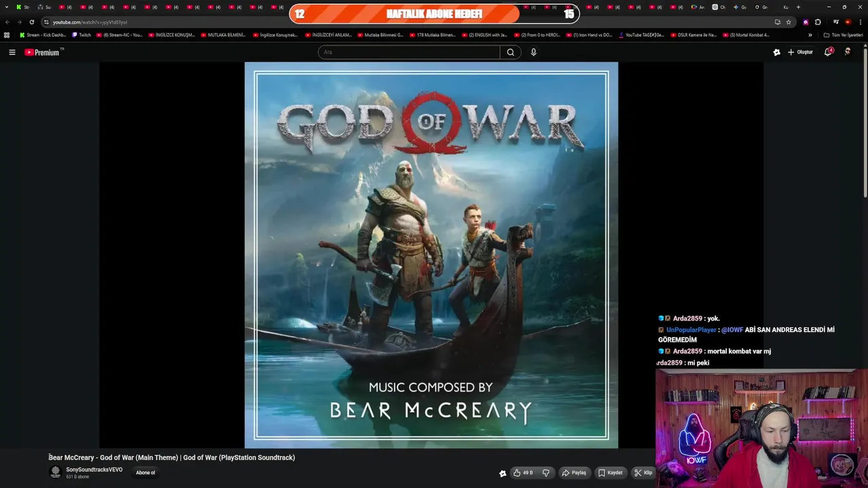
Task: Open SonySoundtracksVEVO channel name
Action: 94,470
